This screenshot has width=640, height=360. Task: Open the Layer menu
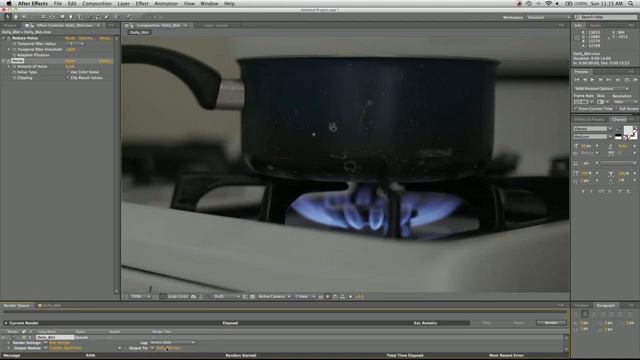point(124,3)
